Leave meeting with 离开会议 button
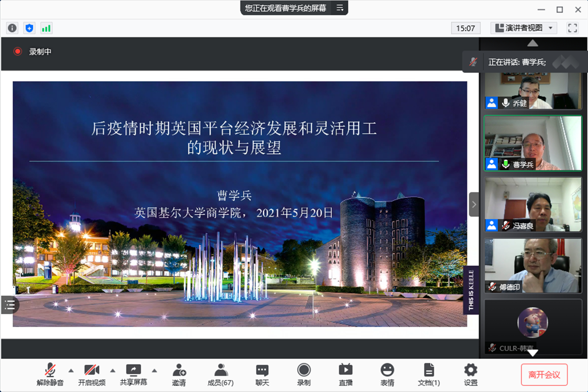This screenshot has width=588, height=392. tap(544, 375)
